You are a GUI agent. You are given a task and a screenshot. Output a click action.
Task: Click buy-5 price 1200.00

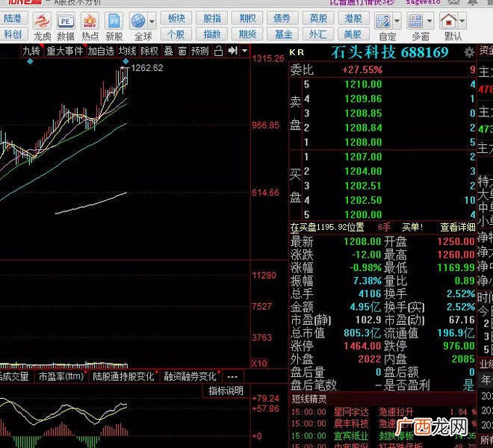click(363, 214)
